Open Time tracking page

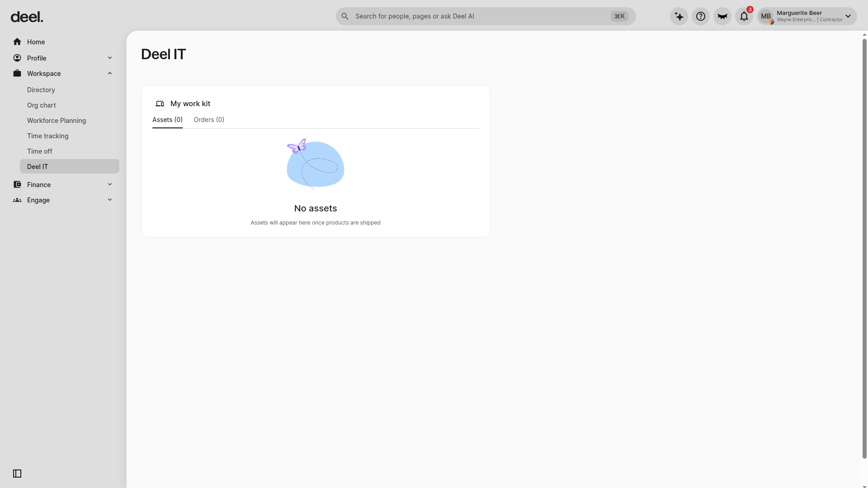pyautogui.click(x=69, y=136)
